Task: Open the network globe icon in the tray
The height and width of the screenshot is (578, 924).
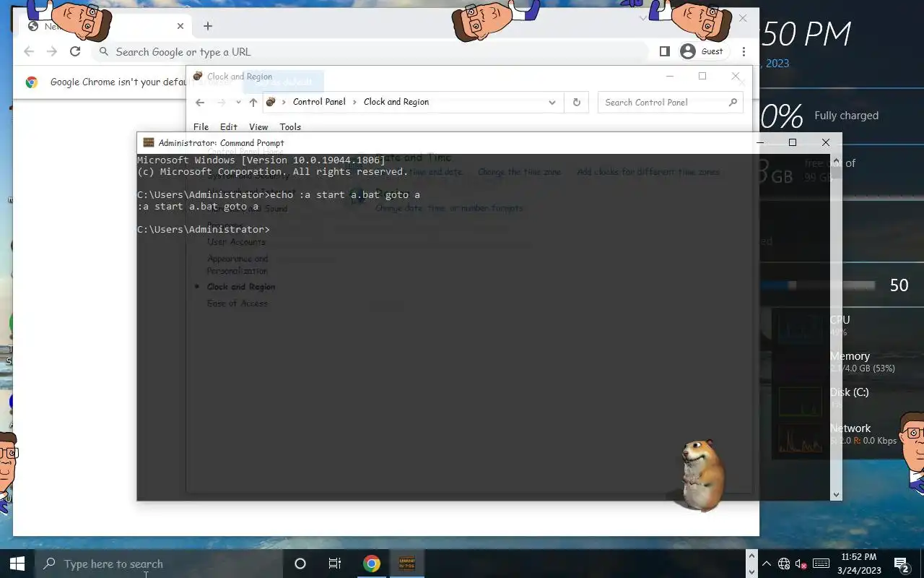Action: (784, 564)
